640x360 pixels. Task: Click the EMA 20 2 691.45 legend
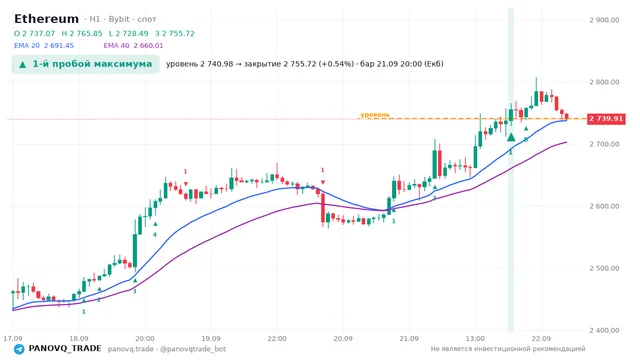pyautogui.click(x=44, y=46)
